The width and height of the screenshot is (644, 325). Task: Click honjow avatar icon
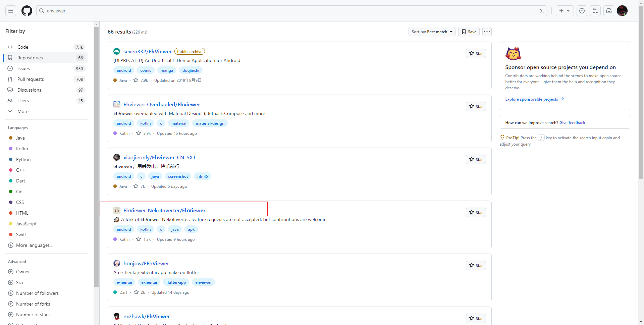point(117,263)
